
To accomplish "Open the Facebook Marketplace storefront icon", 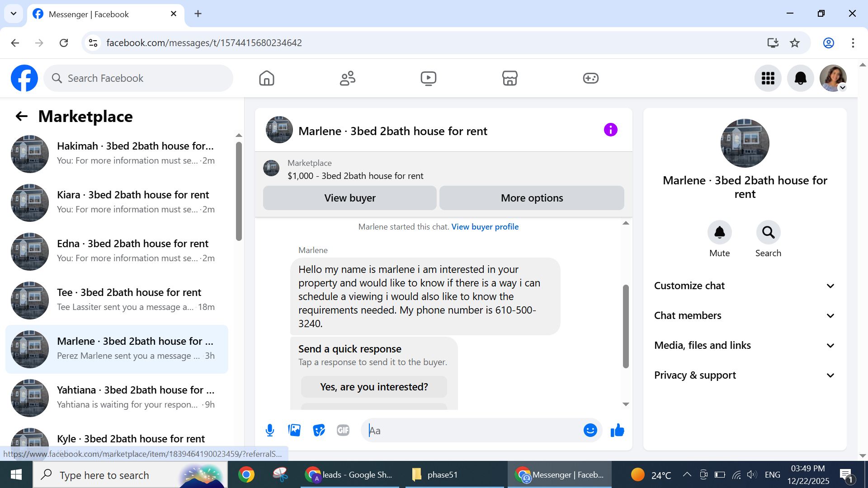I will point(509,78).
